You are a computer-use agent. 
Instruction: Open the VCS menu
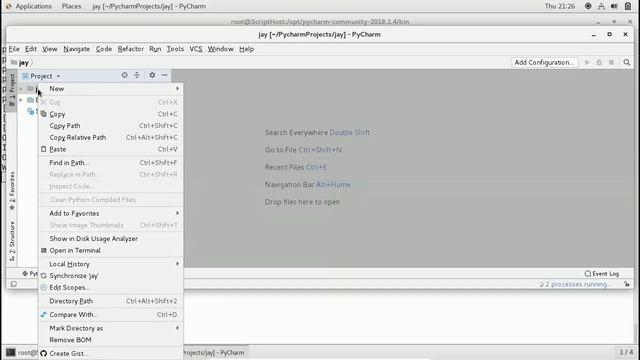196,49
